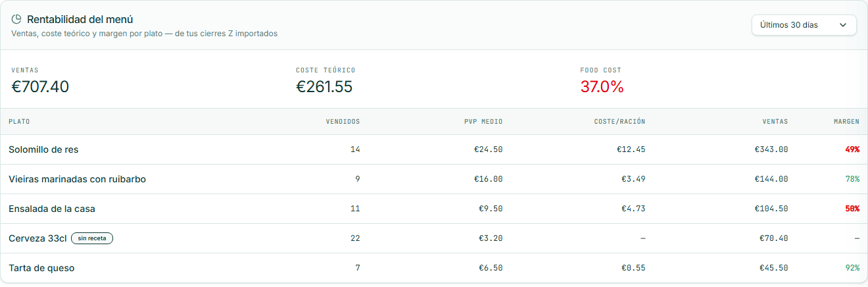The image size is (868, 287).
Task: Sort by the PLATO column header
Action: [19, 122]
